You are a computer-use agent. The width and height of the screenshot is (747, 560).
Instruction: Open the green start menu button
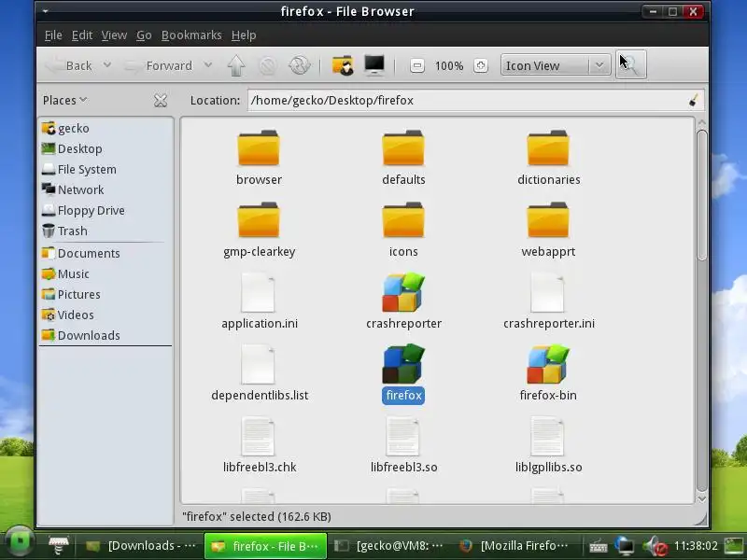point(20,542)
